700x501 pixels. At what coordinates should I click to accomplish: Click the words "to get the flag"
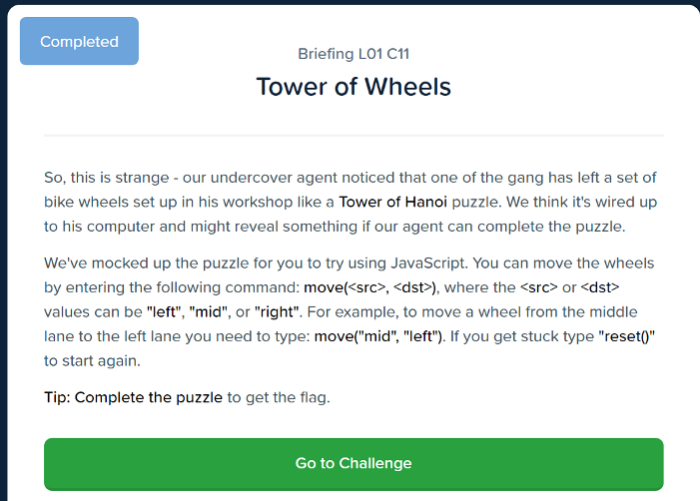[x=278, y=397]
